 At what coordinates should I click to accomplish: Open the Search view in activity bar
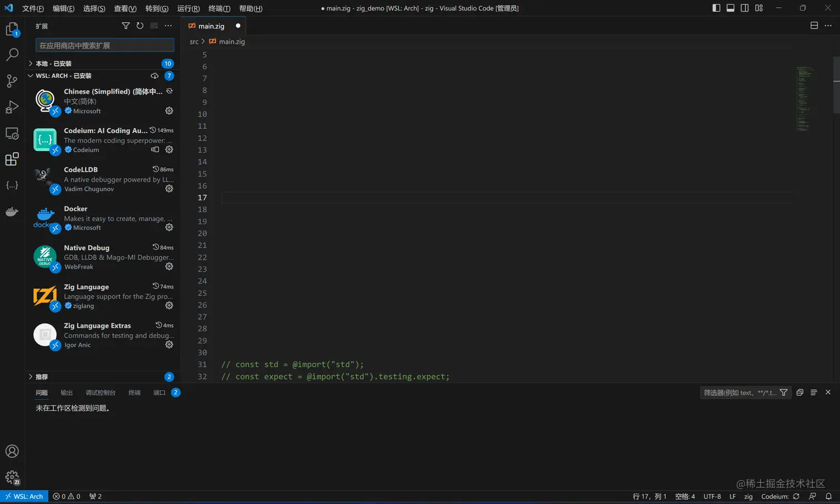12,55
